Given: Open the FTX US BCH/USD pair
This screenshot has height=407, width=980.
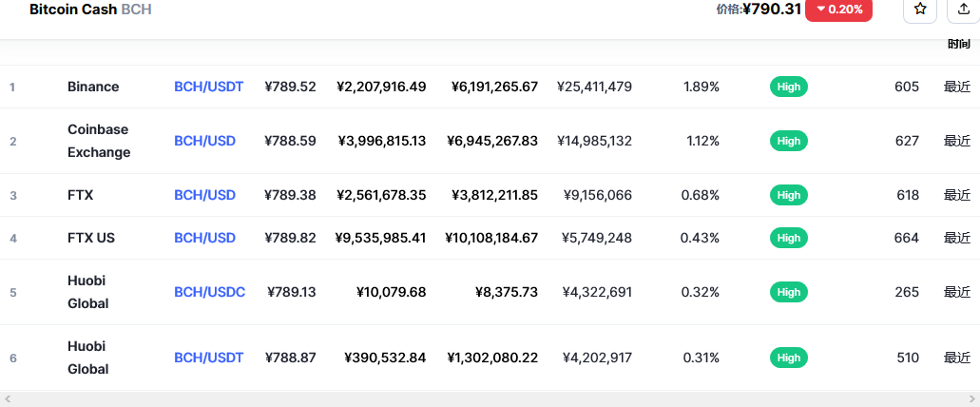Looking at the screenshot, I should (204, 238).
